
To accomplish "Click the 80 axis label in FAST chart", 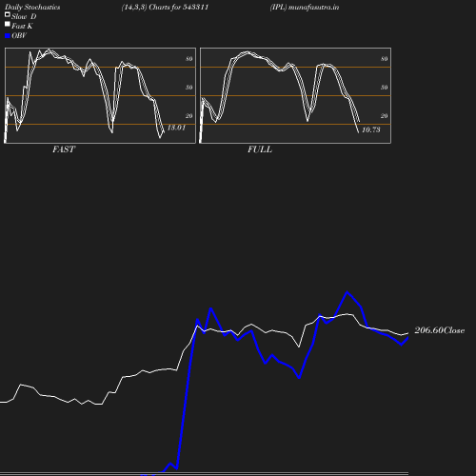I will [189, 59].
